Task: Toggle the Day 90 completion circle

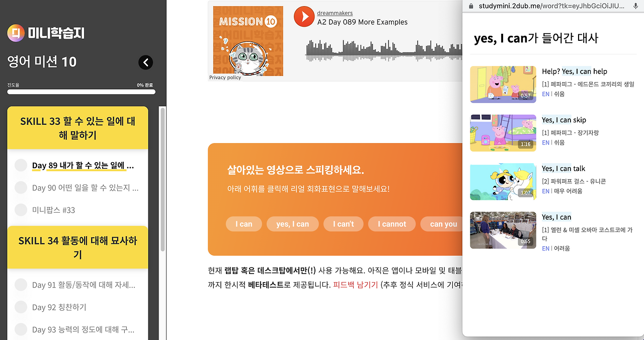Action: click(20, 187)
